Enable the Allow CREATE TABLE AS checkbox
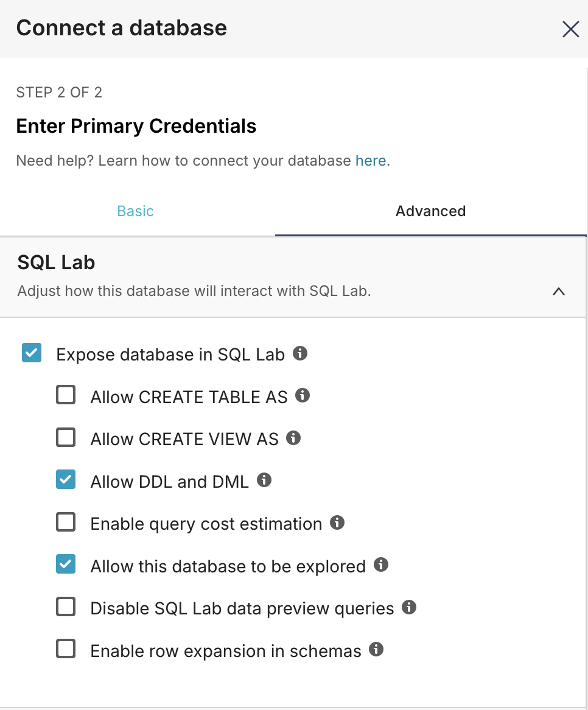This screenshot has width=588, height=710. click(x=66, y=396)
